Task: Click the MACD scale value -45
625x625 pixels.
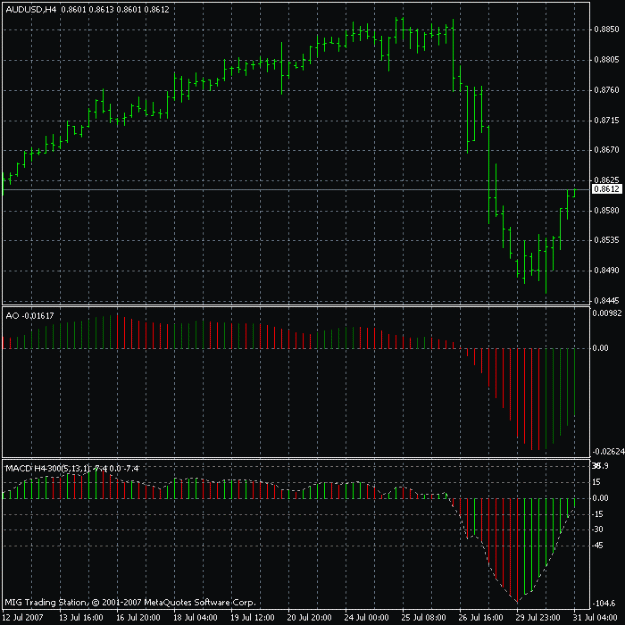Action: [x=598, y=545]
